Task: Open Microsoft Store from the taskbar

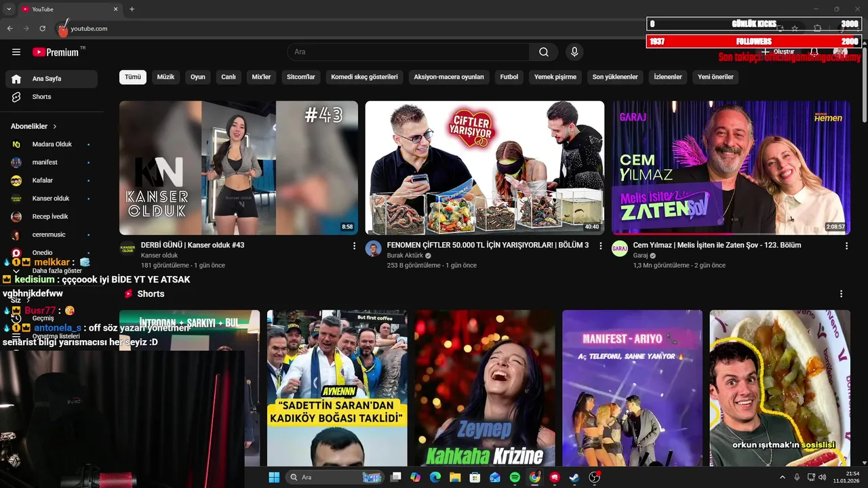Action: pos(475,477)
